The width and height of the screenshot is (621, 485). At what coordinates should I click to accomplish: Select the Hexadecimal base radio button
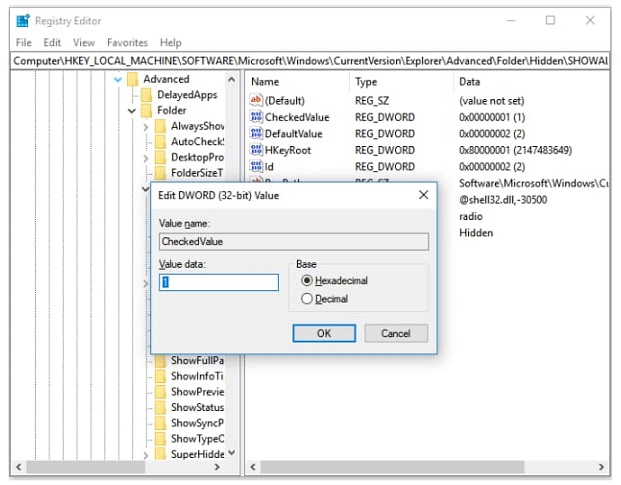307,281
